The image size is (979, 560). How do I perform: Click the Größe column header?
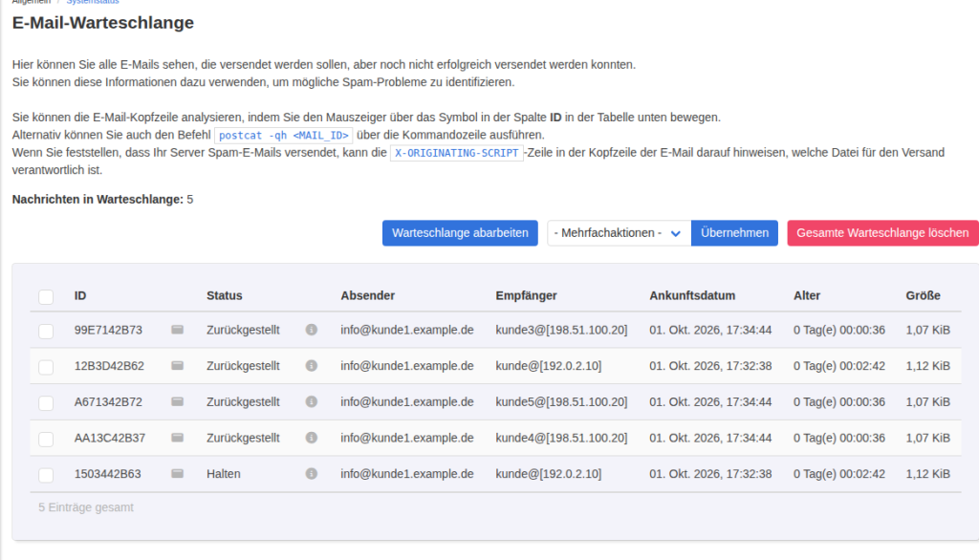[923, 295]
